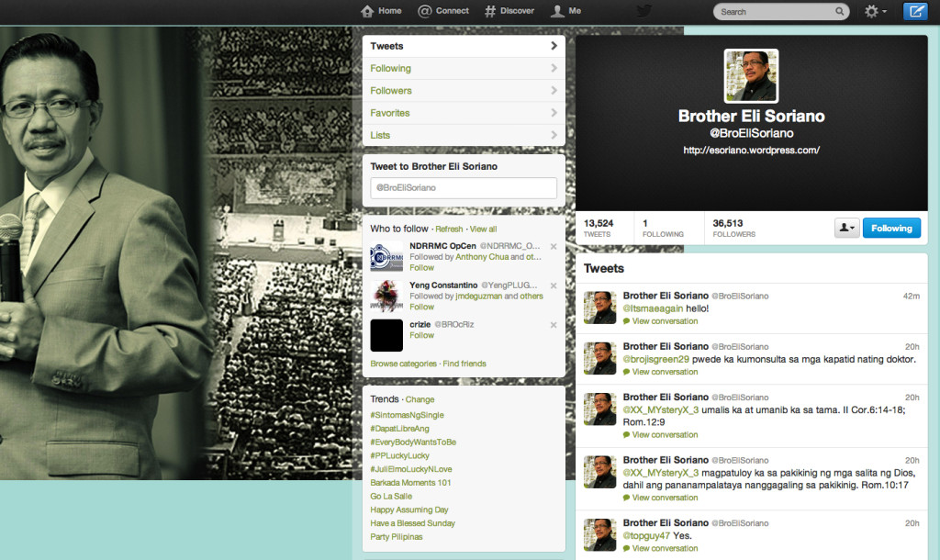
Task: Follow Yeng Constantino
Action: [421, 307]
